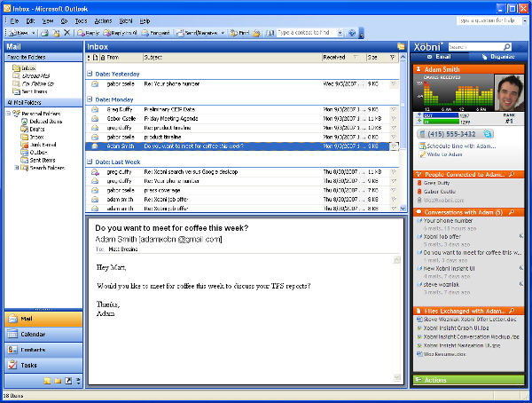Open navigation pane Configure Buttons arrow

[x=78, y=381]
